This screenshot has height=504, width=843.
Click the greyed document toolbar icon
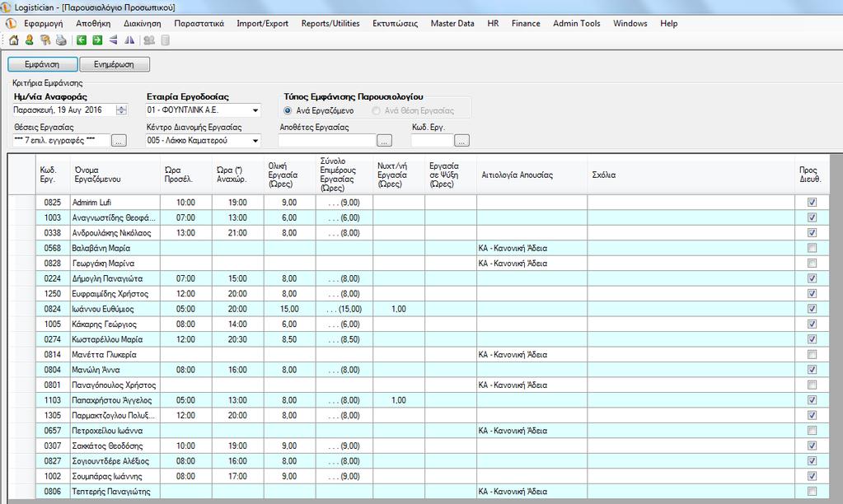(x=165, y=40)
